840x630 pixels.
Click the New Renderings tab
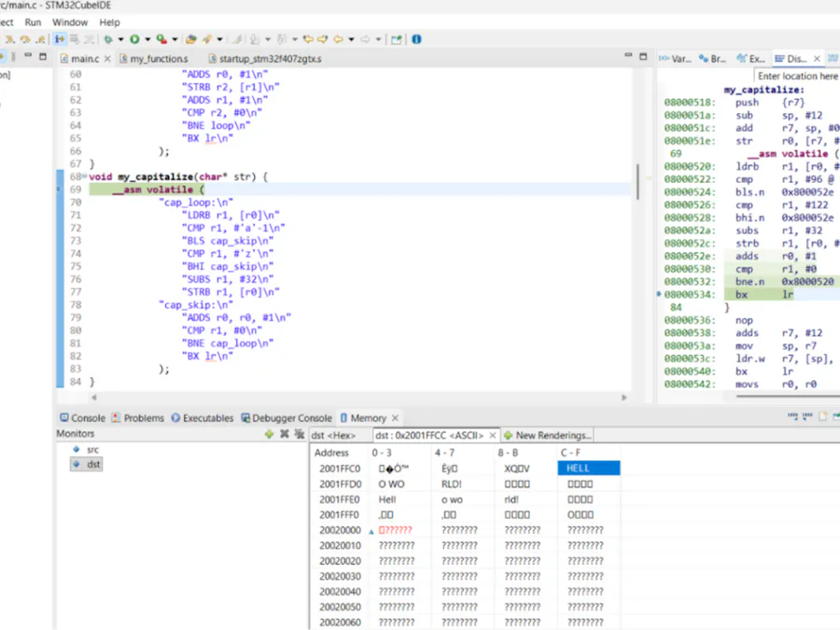click(x=548, y=436)
